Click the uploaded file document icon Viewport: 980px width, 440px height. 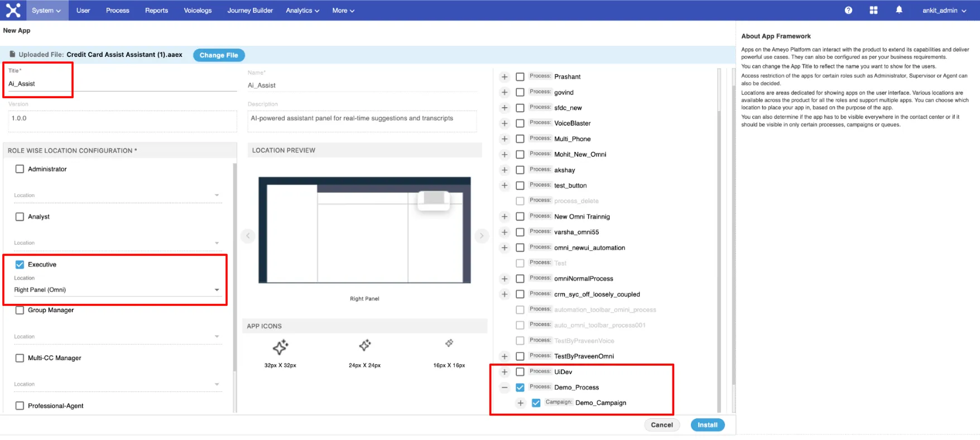[12, 54]
